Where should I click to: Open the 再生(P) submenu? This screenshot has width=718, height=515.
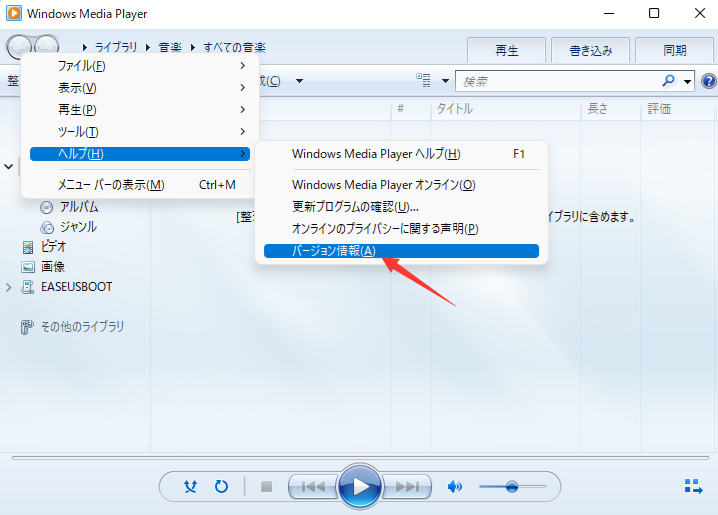coord(140,109)
